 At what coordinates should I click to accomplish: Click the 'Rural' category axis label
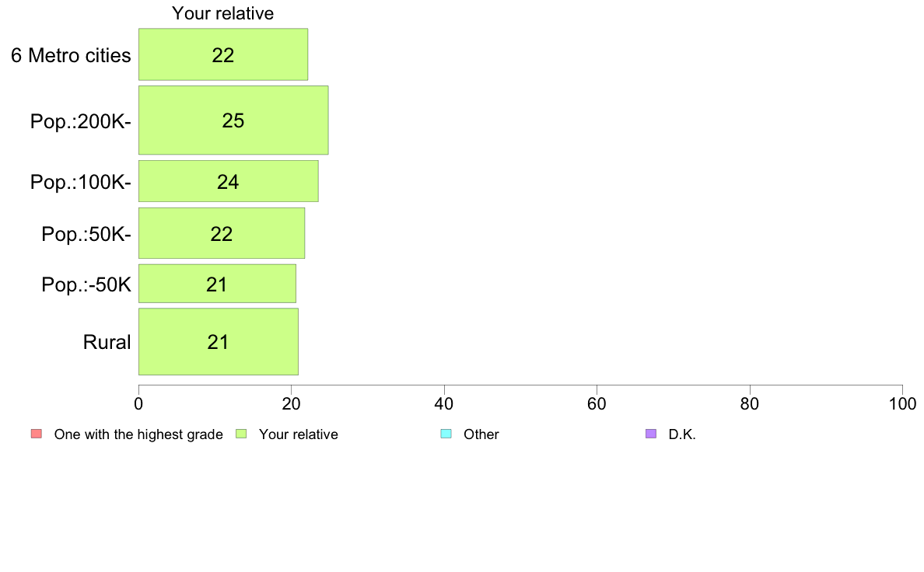(x=107, y=342)
